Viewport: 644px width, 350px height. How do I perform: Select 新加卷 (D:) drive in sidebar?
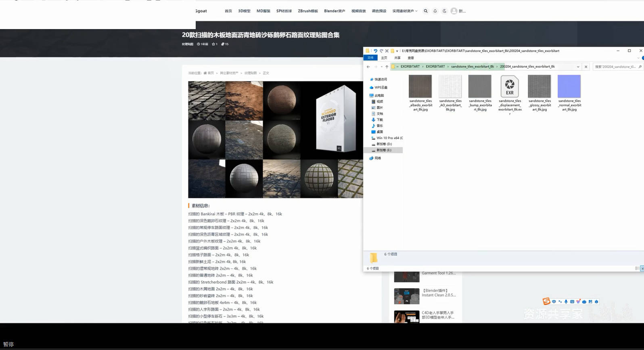(x=384, y=144)
